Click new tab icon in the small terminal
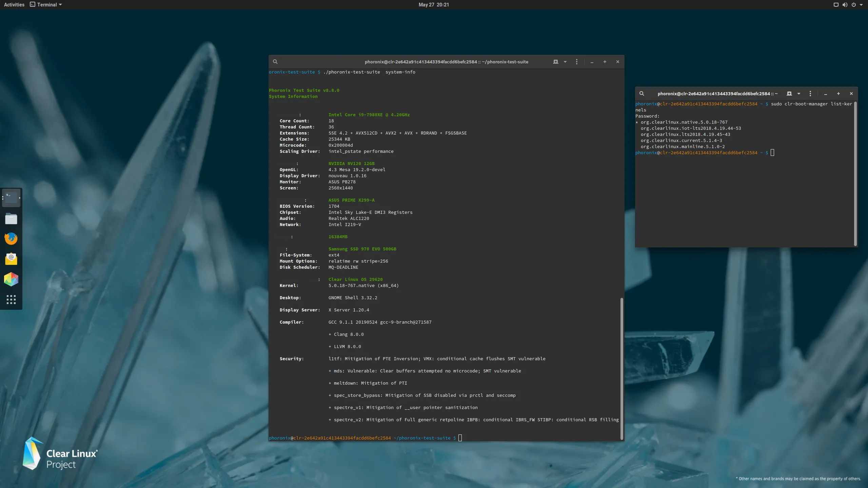This screenshot has width=868, height=488. point(789,94)
